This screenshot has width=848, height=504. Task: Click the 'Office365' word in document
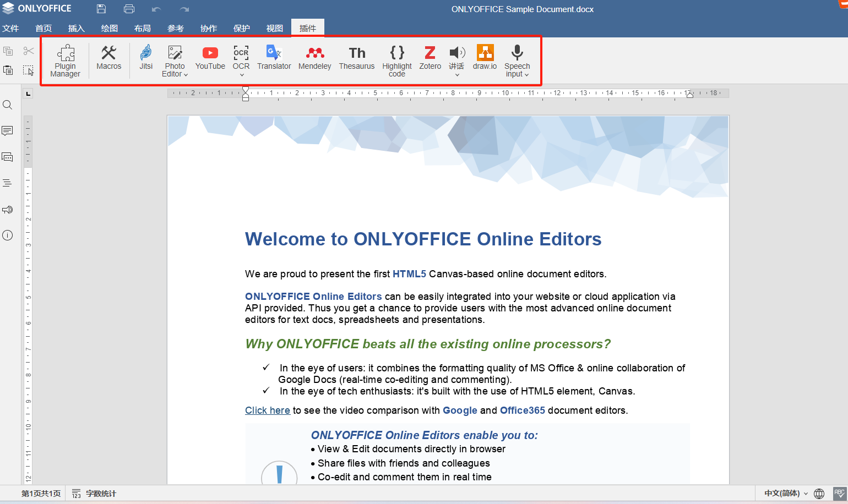523,410
